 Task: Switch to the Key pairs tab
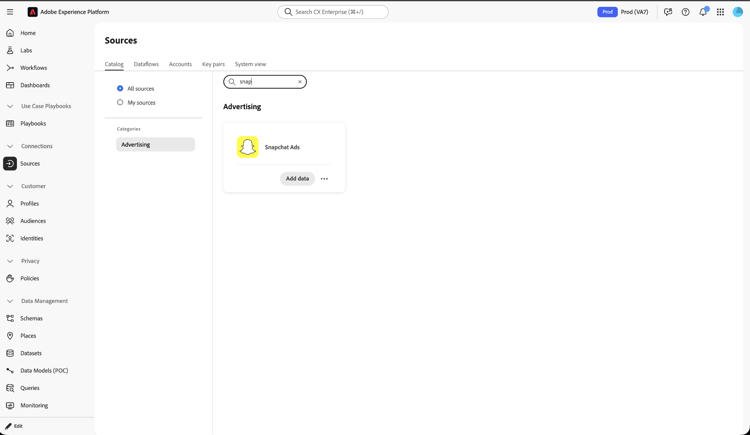213,64
